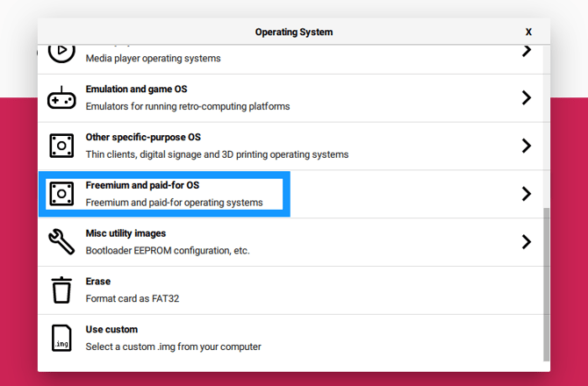Click the Freemium and paid-for OS board icon
The width and height of the screenshot is (588, 386).
61,194
